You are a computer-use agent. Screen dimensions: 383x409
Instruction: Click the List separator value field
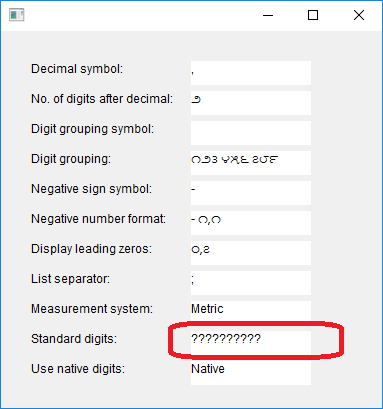click(x=251, y=283)
